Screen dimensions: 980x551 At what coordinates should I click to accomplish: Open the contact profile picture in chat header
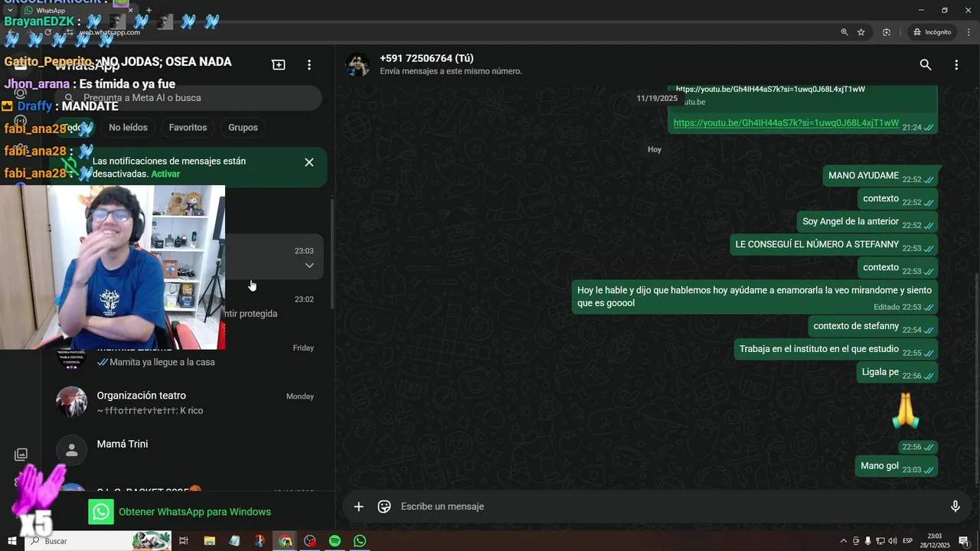[358, 65]
